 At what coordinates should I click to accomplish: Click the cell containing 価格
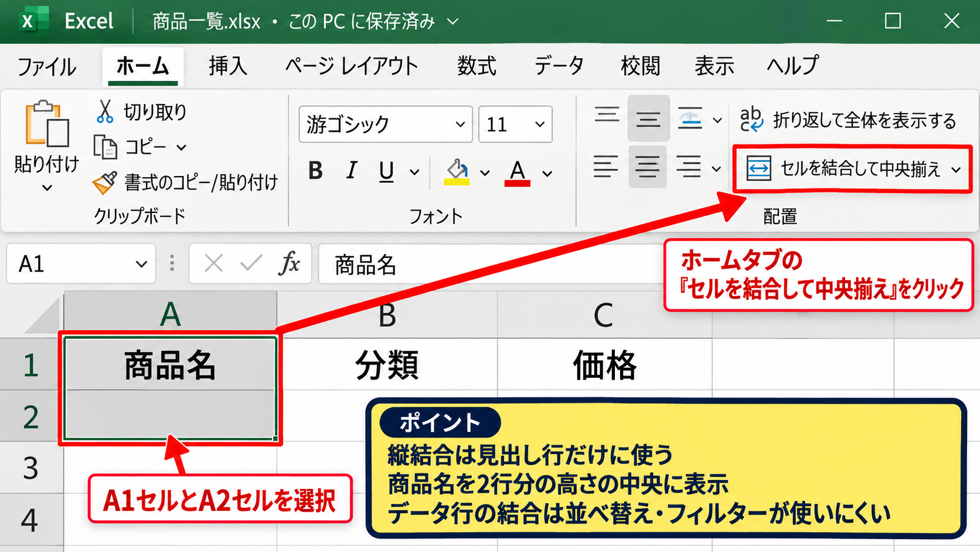[x=604, y=364]
